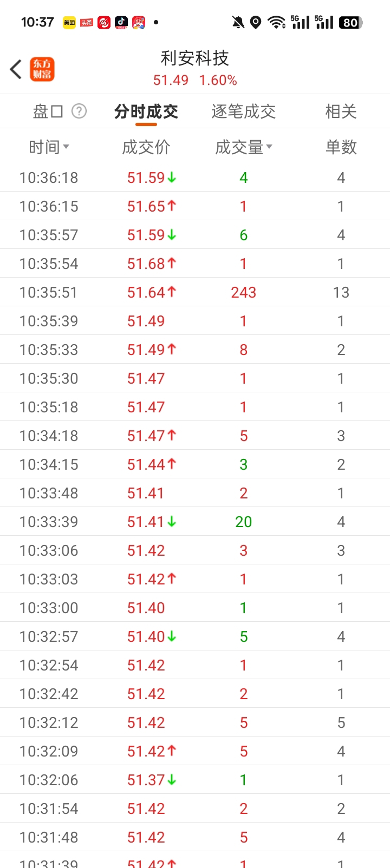The image size is (390, 868).
Task: Tap the TikTok notification icon in status bar
Action: [121, 22]
